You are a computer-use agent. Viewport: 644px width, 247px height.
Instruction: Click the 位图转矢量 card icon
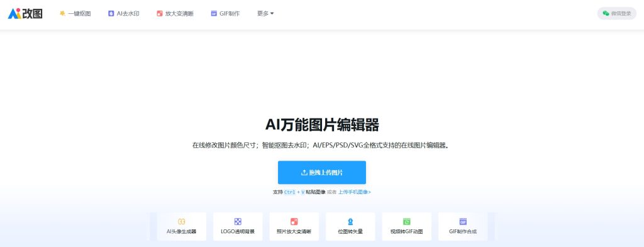[x=350, y=221]
